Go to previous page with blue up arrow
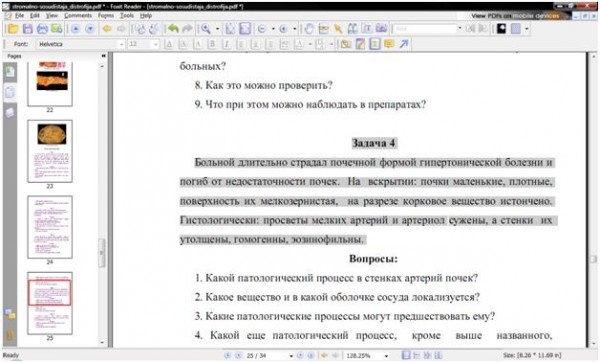 point(75,29)
